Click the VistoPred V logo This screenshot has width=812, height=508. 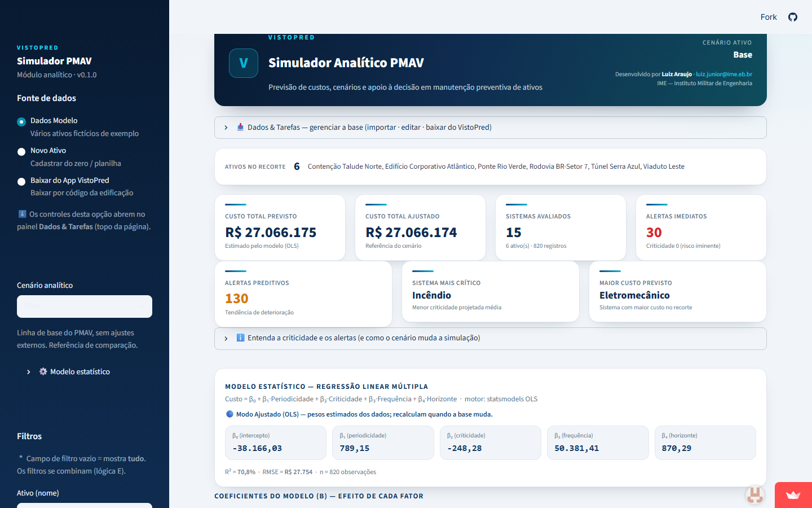[244, 63]
